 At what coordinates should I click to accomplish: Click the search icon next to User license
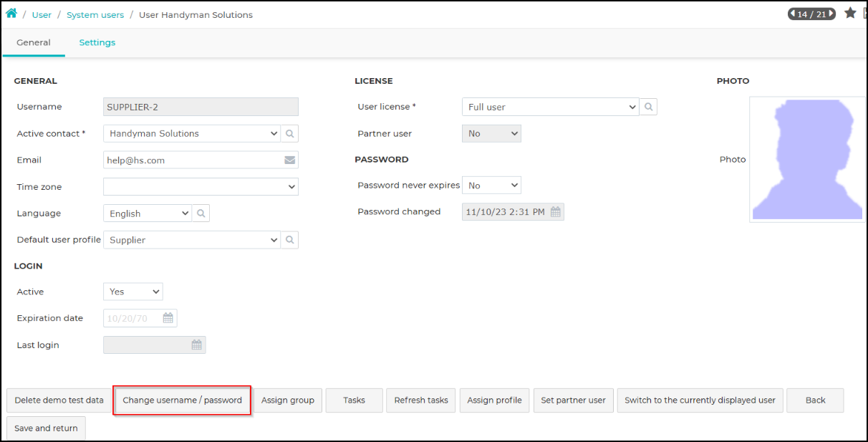click(x=648, y=107)
